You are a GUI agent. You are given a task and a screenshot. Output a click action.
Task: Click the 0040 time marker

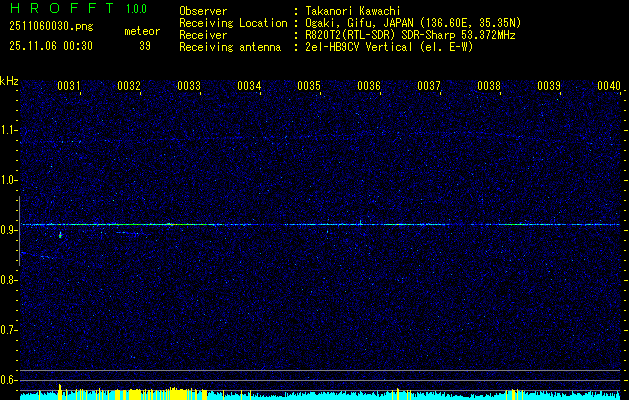tap(609, 86)
